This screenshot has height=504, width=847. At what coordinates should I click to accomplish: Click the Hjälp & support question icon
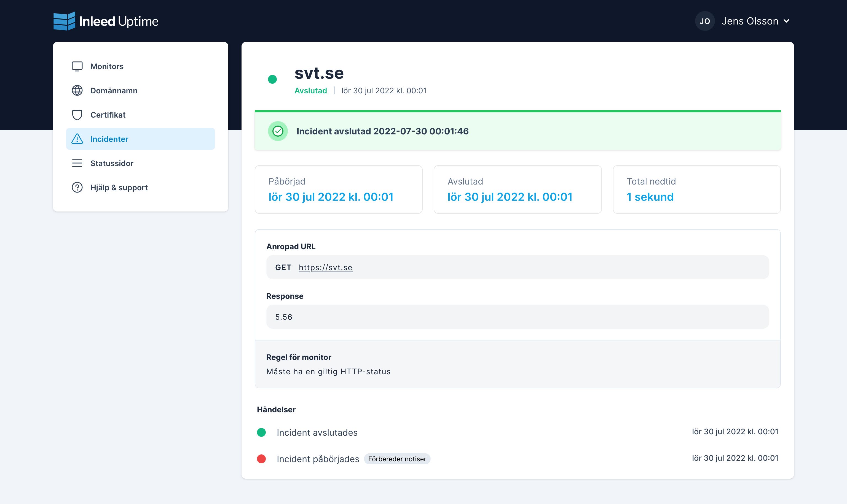tap(77, 188)
